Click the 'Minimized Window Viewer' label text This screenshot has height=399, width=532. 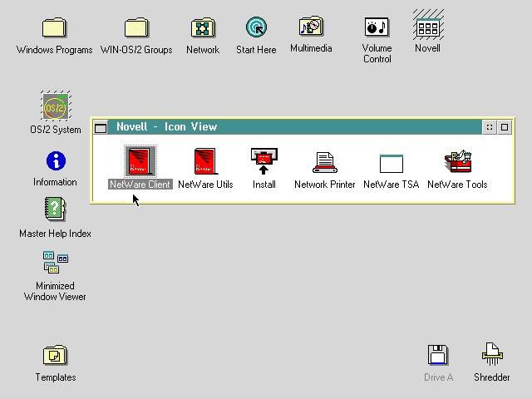click(x=55, y=291)
